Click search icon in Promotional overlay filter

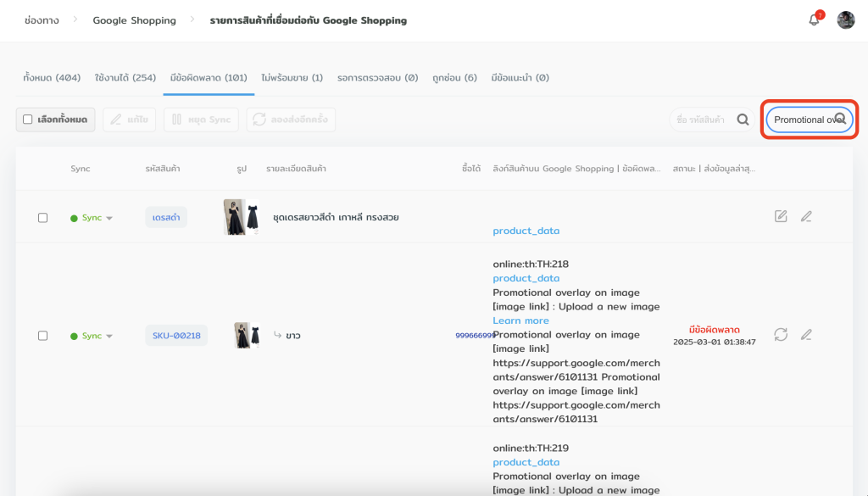click(x=840, y=120)
